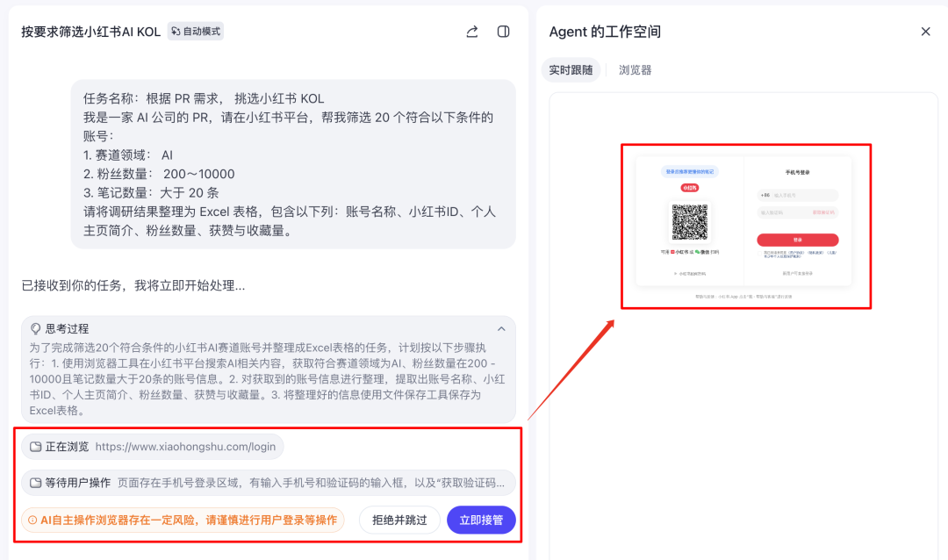Click the orange AI browser risk warning notice

(x=183, y=521)
